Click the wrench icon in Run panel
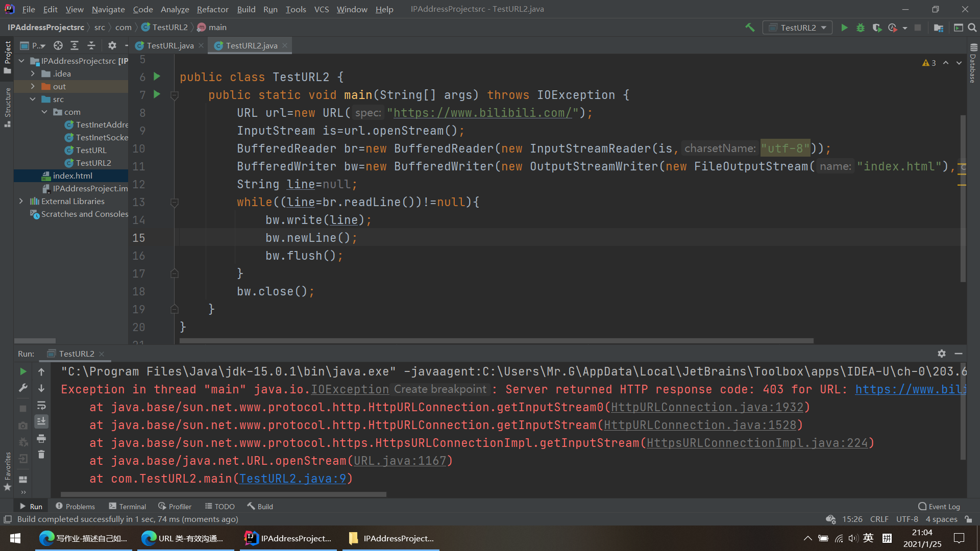The width and height of the screenshot is (980, 551). pyautogui.click(x=23, y=388)
